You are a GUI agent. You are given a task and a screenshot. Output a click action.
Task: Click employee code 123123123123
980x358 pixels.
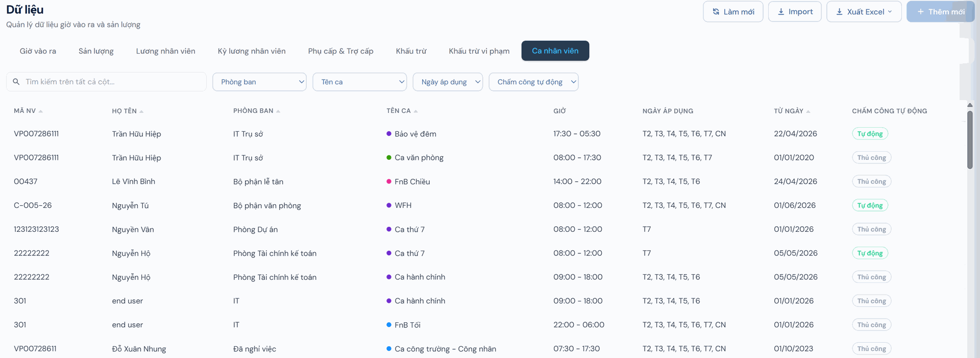36,229
